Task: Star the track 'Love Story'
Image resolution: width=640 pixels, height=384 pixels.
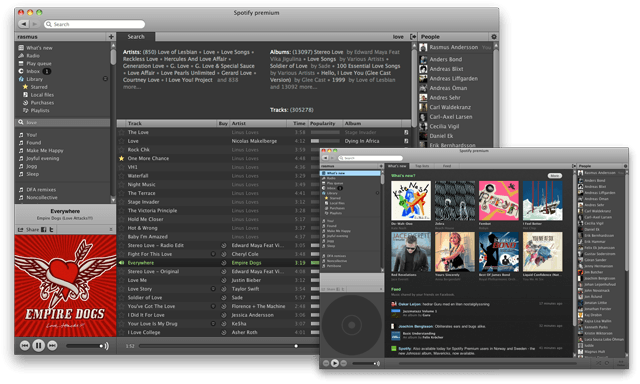Action: pyautogui.click(x=121, y=289)
